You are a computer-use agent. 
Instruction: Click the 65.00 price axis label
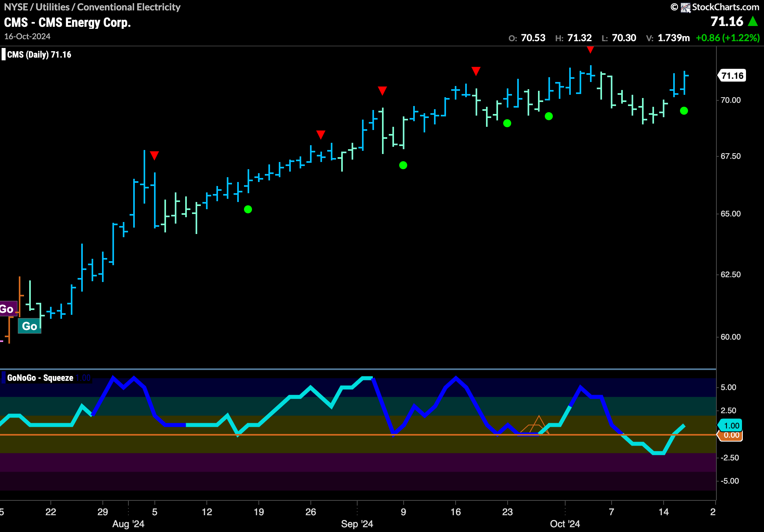point(730,214)
